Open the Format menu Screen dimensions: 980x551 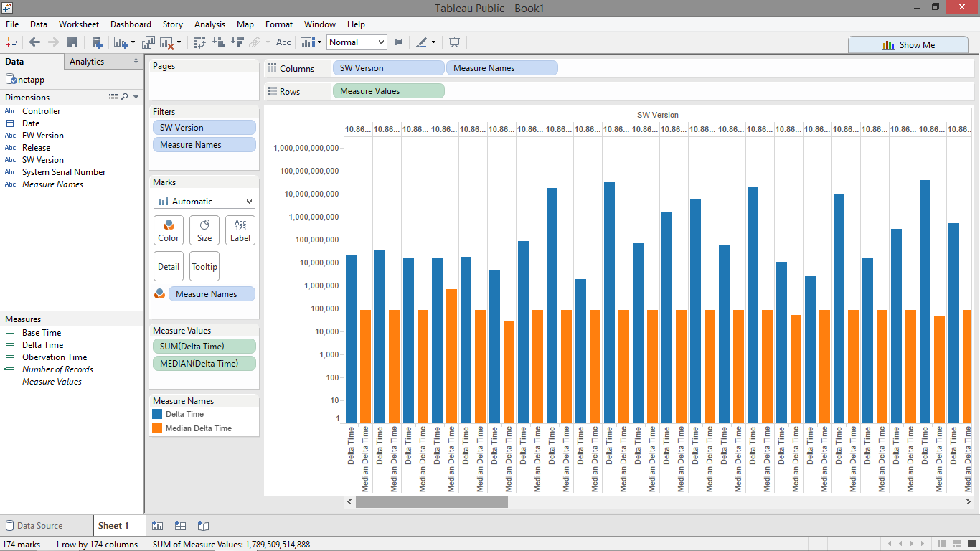pyautogui.click(x=279, y=24)
